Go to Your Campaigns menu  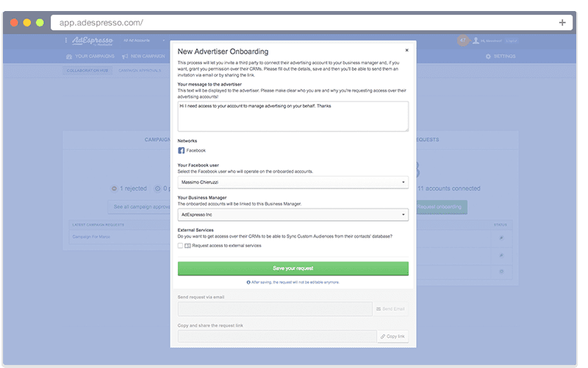pyautogui.click(x=91, y=57)
